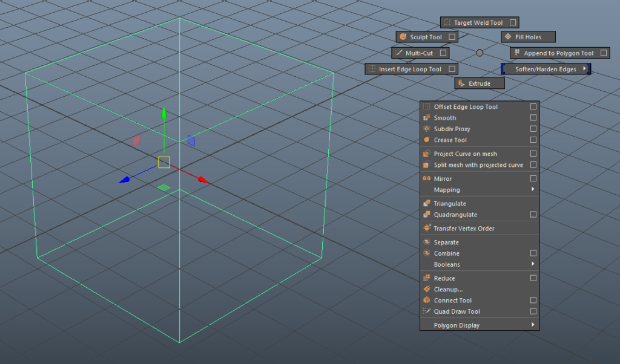Screen dimensions: 620x364
Task: Click the red YZ plane handle
Action: pyautogui.click(x=136, y=140)
